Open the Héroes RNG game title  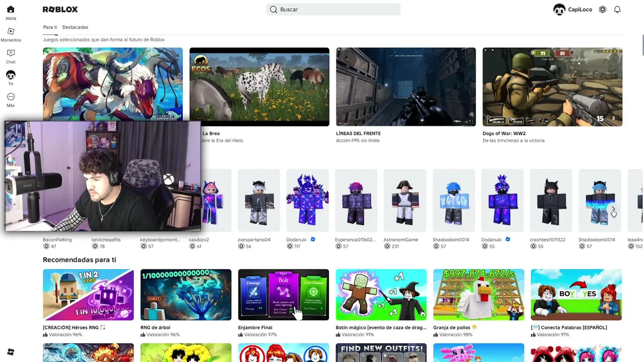74,328
